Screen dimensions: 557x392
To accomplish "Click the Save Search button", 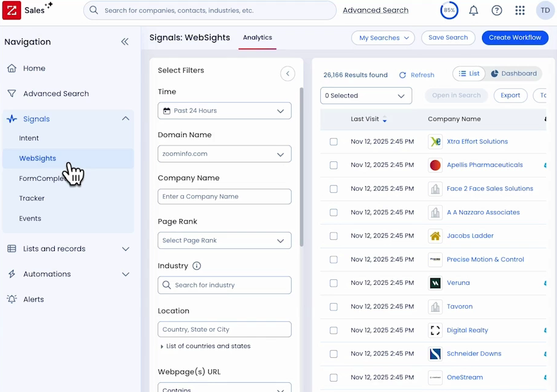I will [x=448, y=38].
